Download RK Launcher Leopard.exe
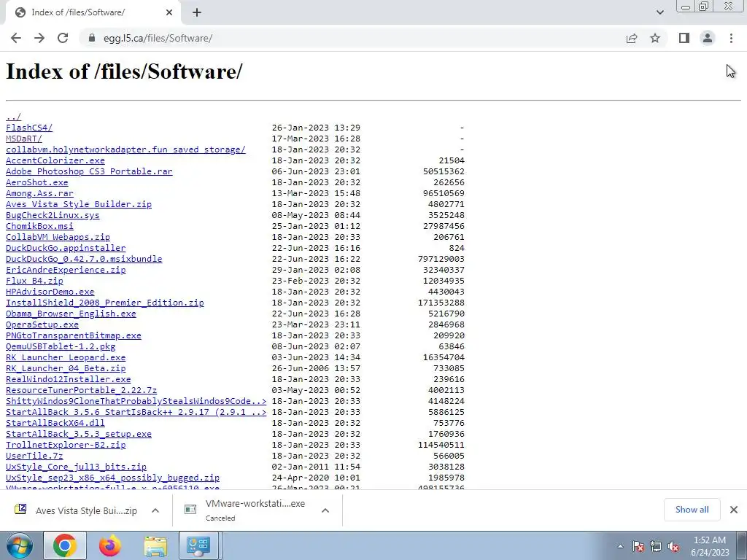This screenshot has width=747, height=560. coord(66,357)
